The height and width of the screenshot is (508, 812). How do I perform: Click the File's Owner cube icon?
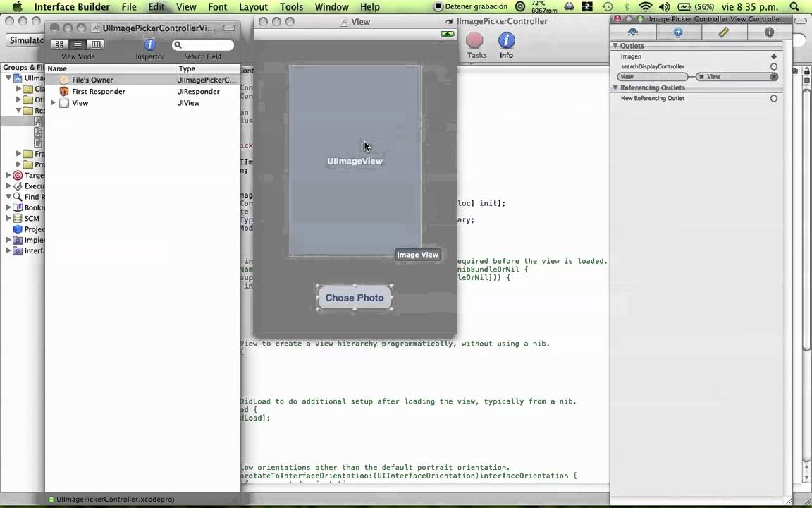click(x=63, y=80)
